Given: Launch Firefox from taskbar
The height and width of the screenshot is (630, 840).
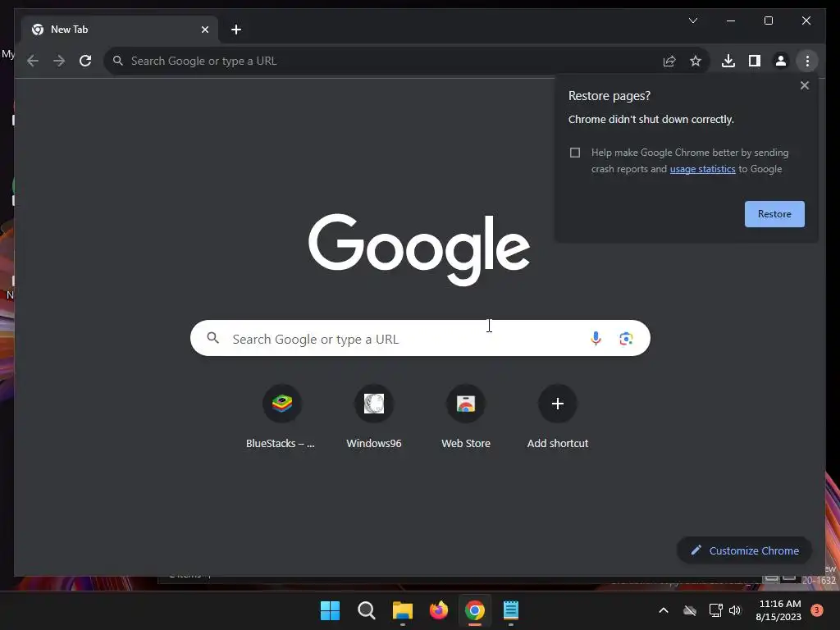Looking at the screenshot, I should click(439, 610).
